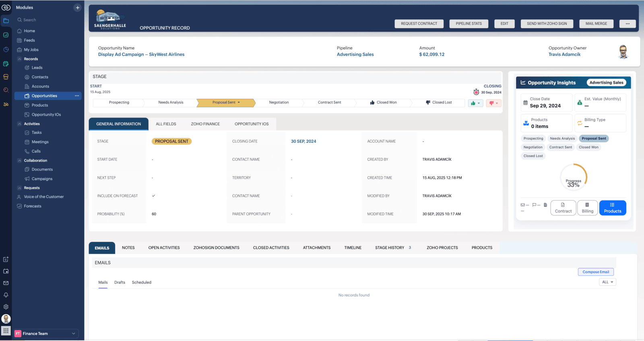This screenshot has width=644, height=341.
Task: Select the Closed Won chip in Insights
Action: pos(588,147)
